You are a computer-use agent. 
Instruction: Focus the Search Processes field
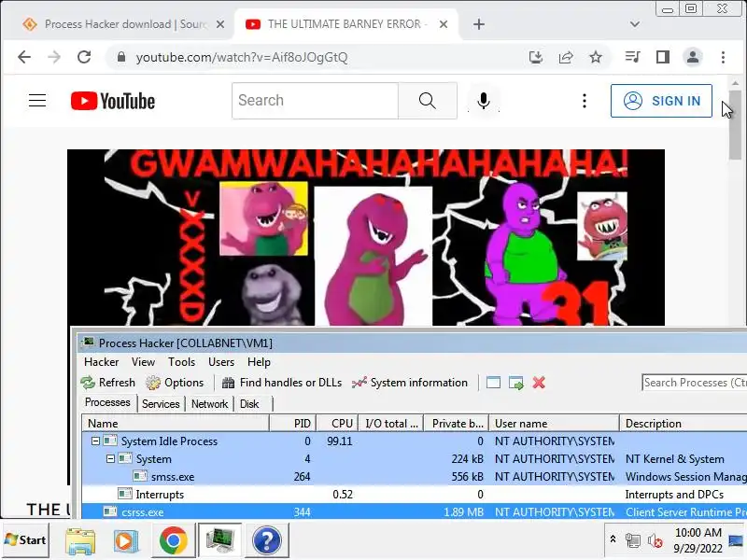[694, 383]
